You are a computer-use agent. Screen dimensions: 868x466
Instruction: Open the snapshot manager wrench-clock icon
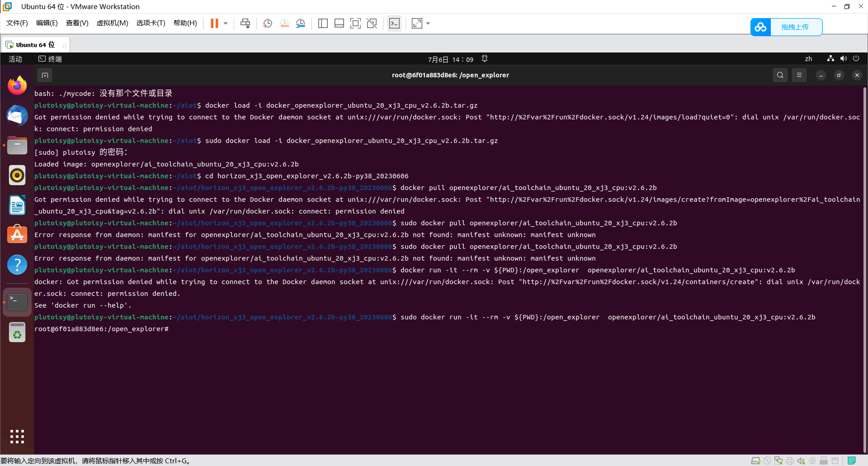[x=301, y=24]
